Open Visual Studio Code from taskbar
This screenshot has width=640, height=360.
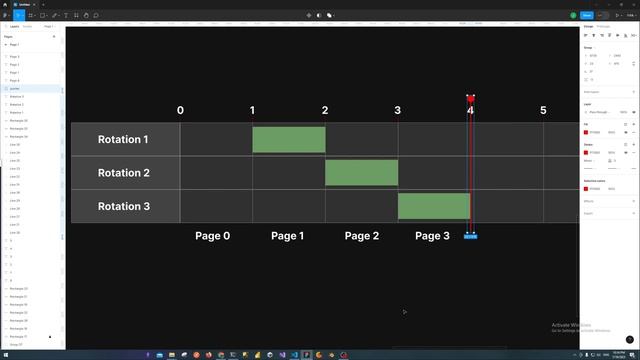pos(294,355)
